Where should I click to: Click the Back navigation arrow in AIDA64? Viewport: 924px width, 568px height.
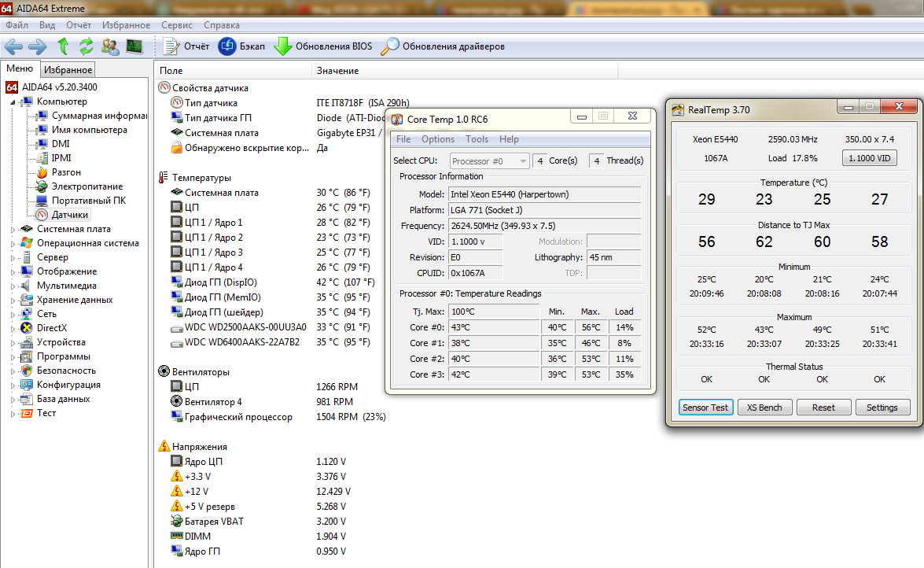(x=13, y=46)
